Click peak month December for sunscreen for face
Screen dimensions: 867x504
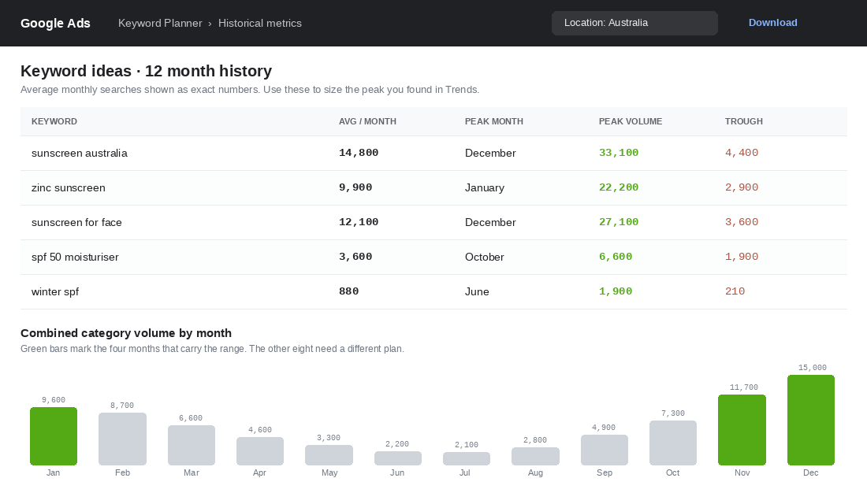490,222
